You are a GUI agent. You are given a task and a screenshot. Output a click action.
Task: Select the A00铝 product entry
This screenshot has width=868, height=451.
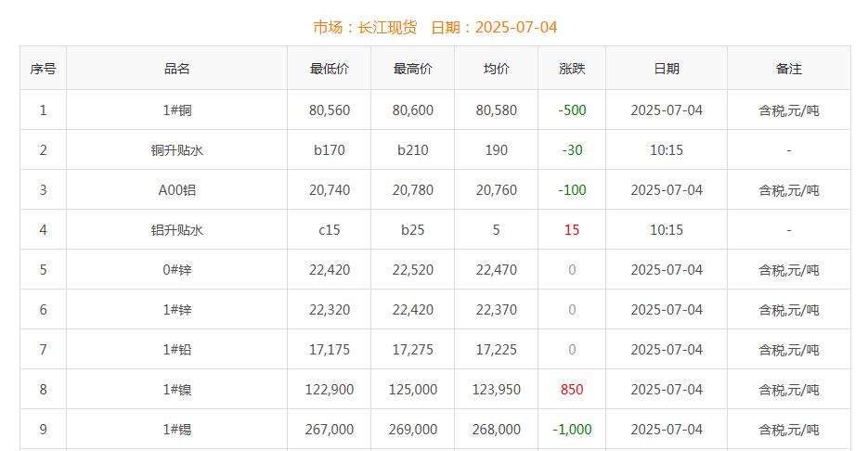point(176,190)
